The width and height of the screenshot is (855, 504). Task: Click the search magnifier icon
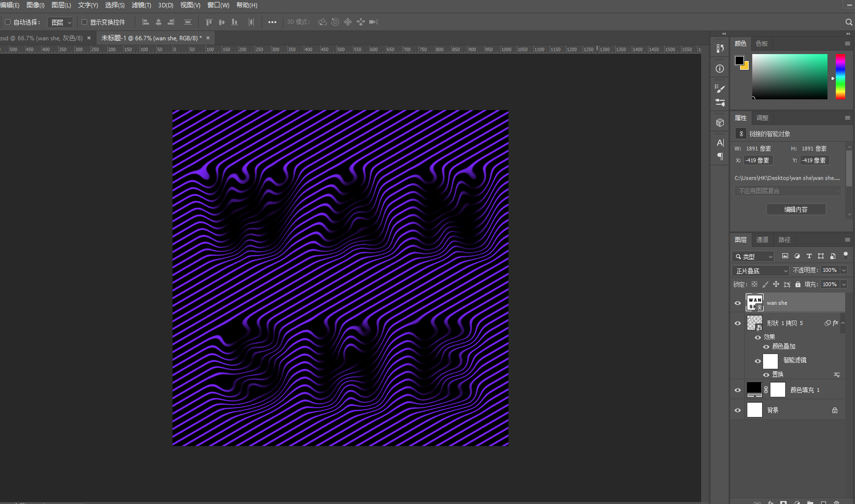[849, 22]
